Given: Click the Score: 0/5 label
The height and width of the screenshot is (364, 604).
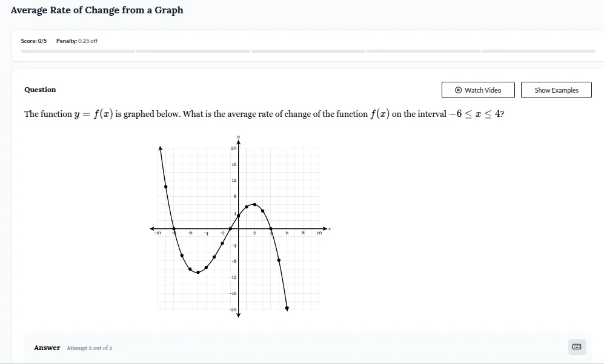Looking at the screenshot, I should tap(33, 41).
